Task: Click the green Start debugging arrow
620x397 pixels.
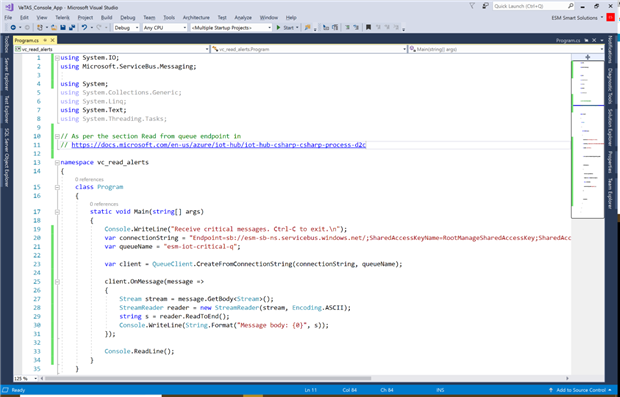Action: point(278,28)
